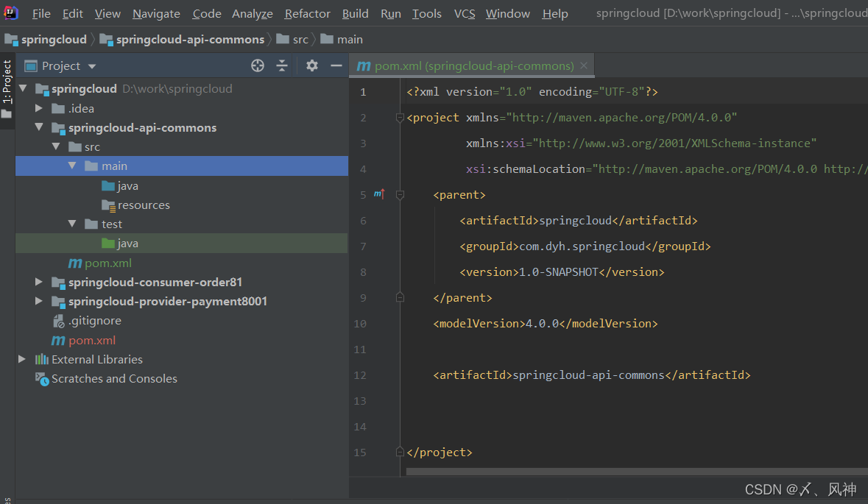Collapse the springcloud root project node

[23, 88]
